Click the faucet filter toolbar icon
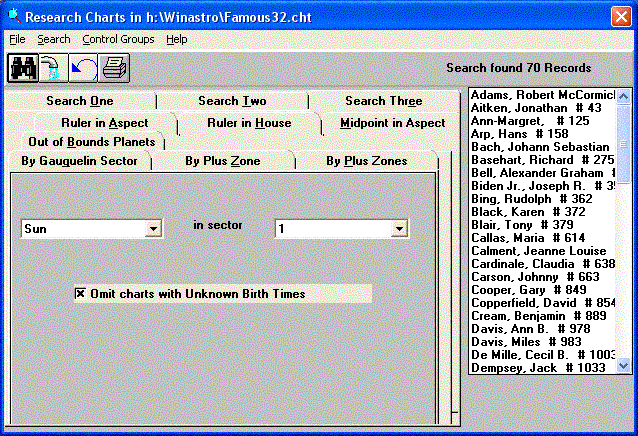 (52, 68)
